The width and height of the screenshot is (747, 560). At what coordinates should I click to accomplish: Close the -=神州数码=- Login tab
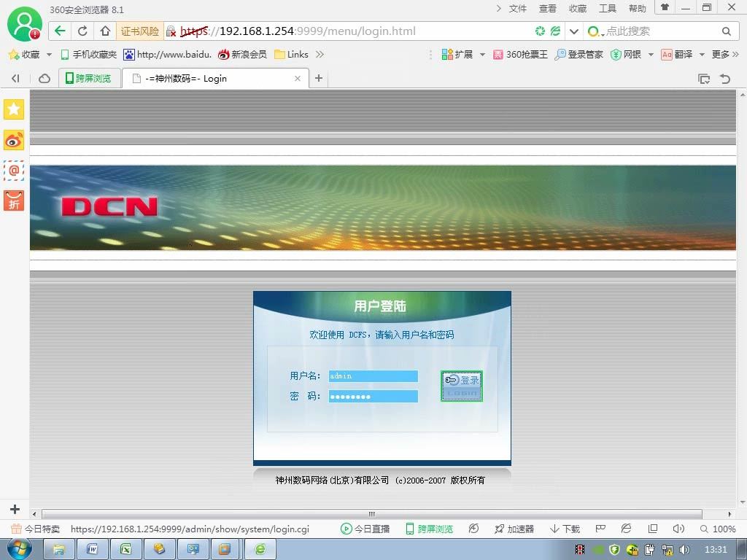coord(298,79)
